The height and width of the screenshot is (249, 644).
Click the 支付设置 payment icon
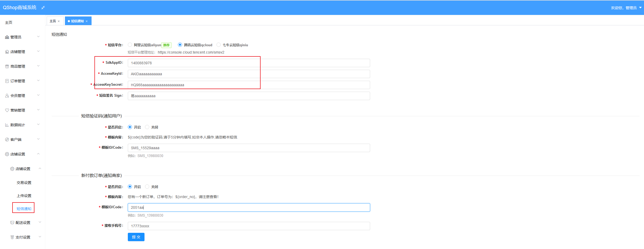(12, 237)
